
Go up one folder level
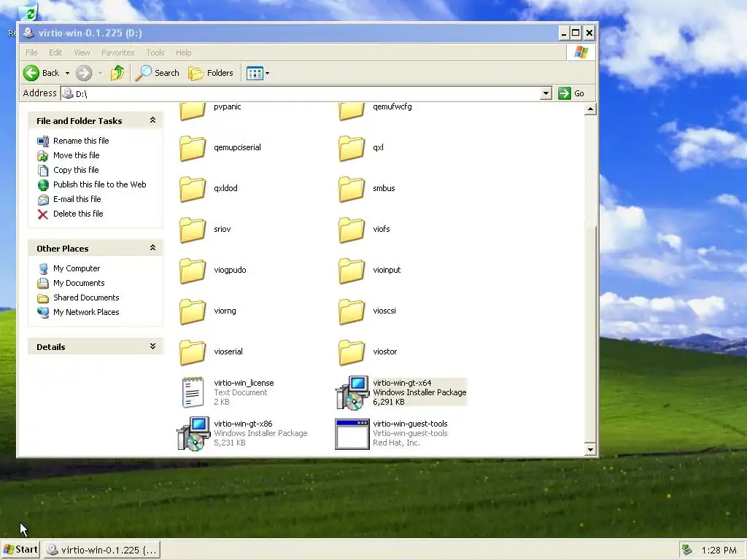point(117,73)
